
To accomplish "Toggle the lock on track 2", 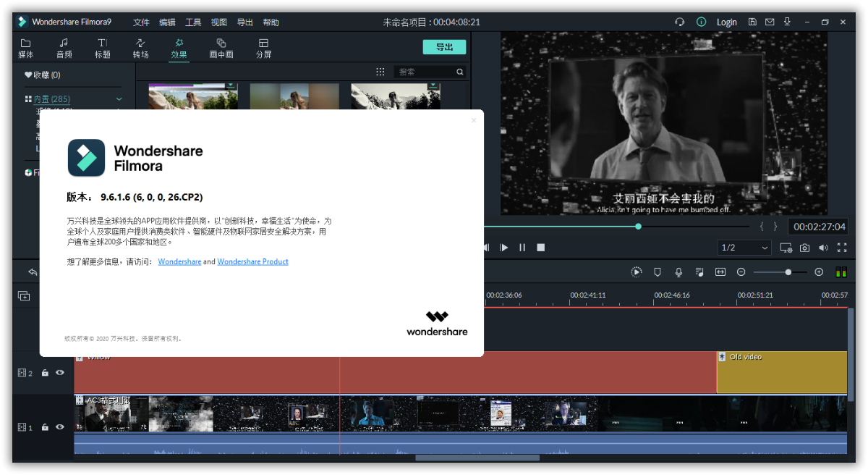I will pyautogui.click(x=45, y=373).
